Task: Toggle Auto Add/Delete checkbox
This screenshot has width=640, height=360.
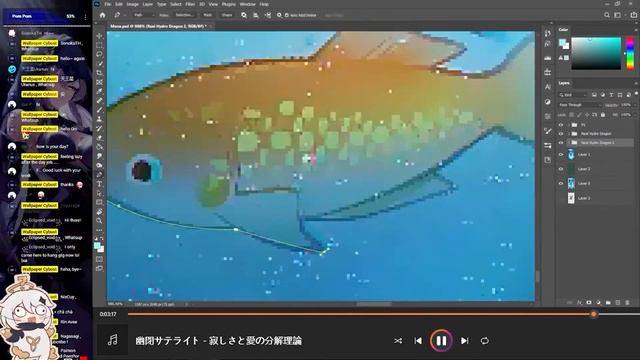Action: [x=287, y=15]
